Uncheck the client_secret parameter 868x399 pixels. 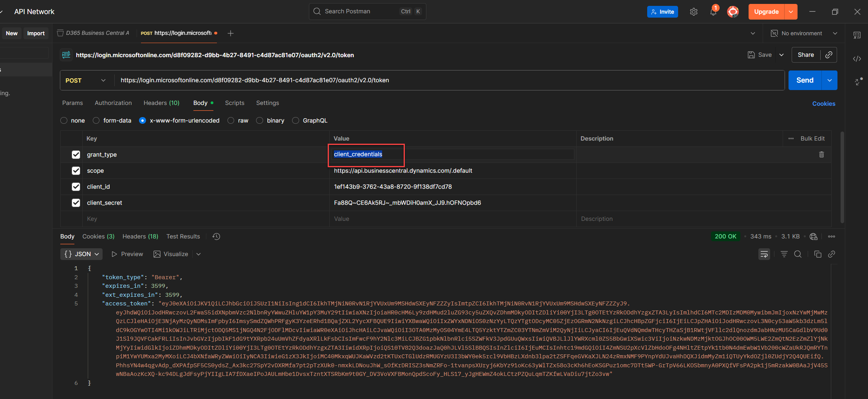[x=76, y=203]
